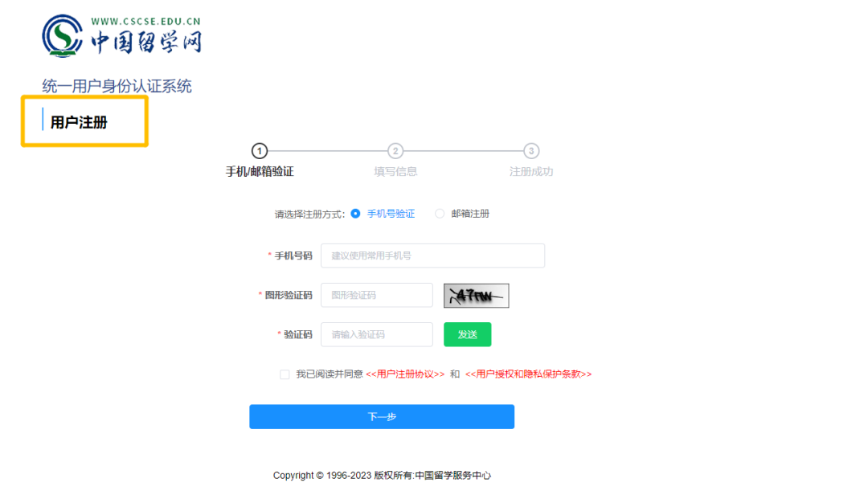Open the 用户授权和隐私保护条款 link
The image size is (868, 499).
528,374
